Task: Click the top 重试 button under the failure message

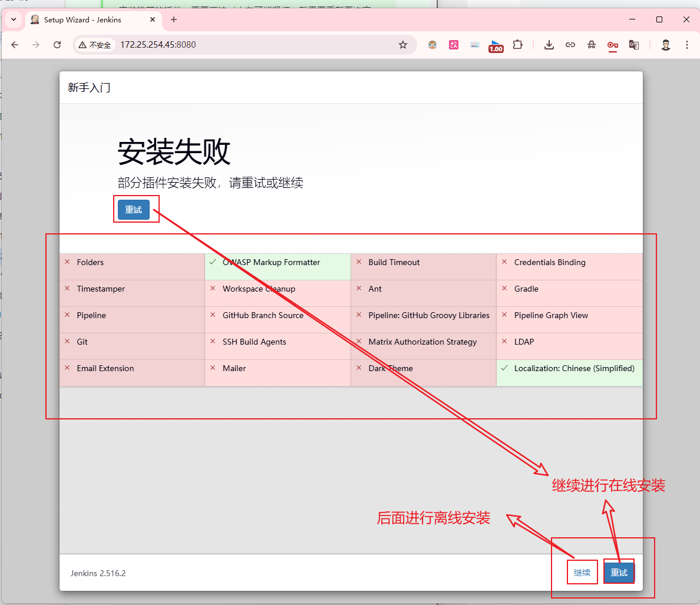Action: coord(134,210)
